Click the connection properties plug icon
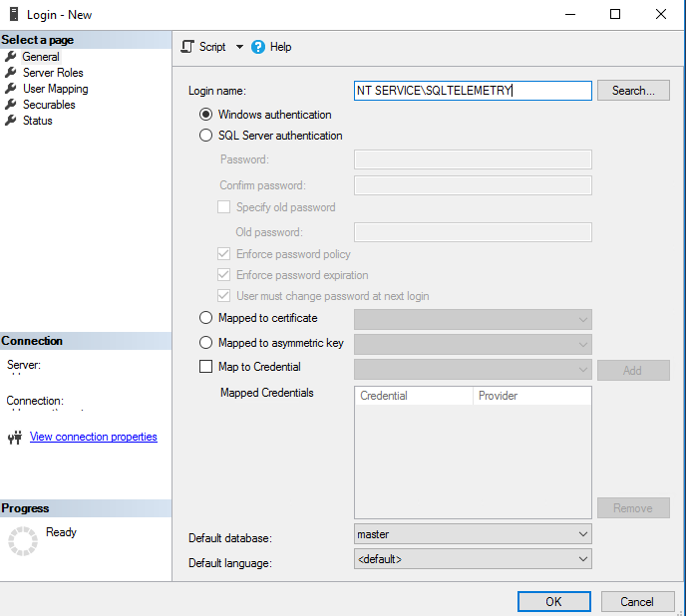This screenshot has height=616, width=686. (x=15, y=437)
